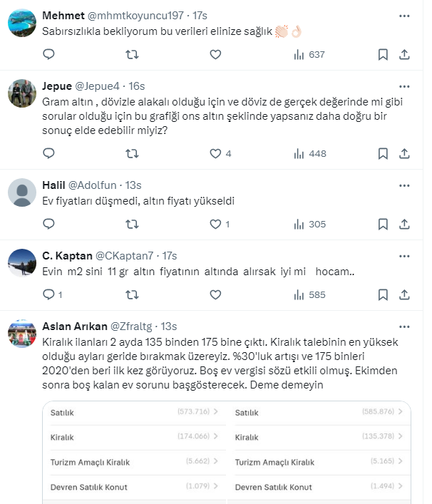This screenshot has height=504, width=432.
Task: Open Mehmet's profile avatar
Action: pos(22,24)
